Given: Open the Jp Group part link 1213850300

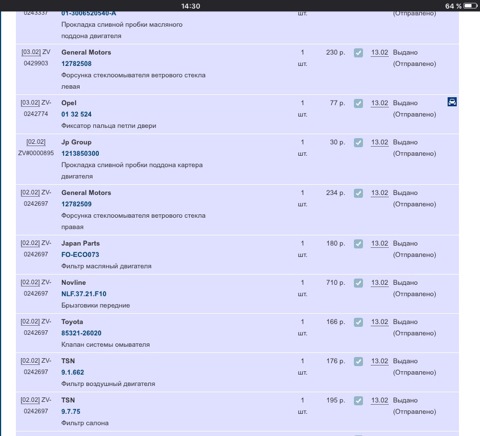Looking at the screenshot, I should (x=80, y=154).
